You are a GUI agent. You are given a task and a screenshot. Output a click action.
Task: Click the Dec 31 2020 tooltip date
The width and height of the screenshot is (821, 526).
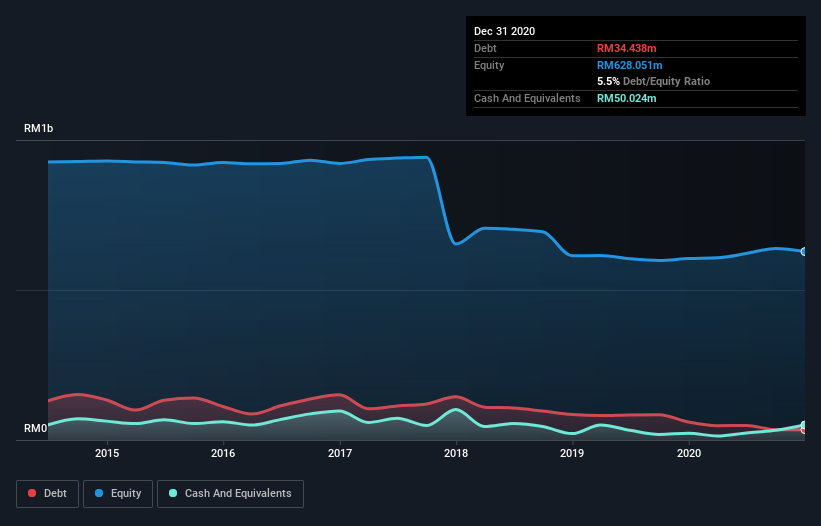[x=504, y=31]
